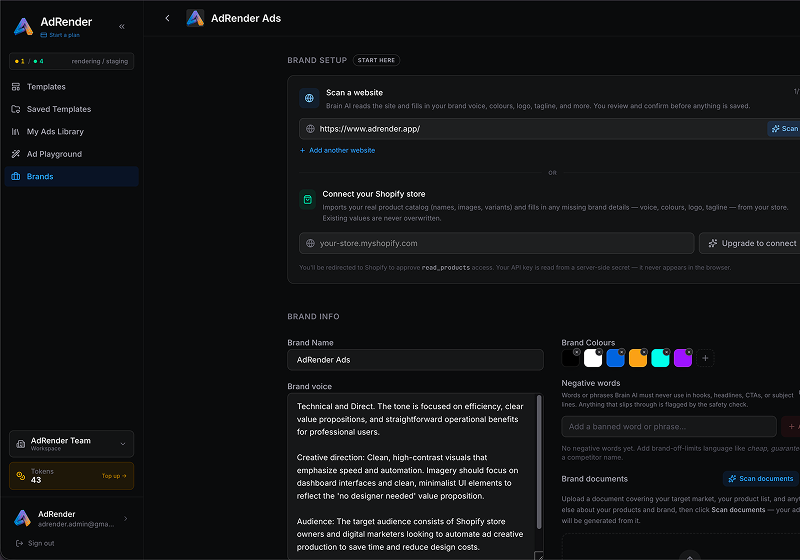
Task: Remove the cyan colour swatch
Action: 666,352
